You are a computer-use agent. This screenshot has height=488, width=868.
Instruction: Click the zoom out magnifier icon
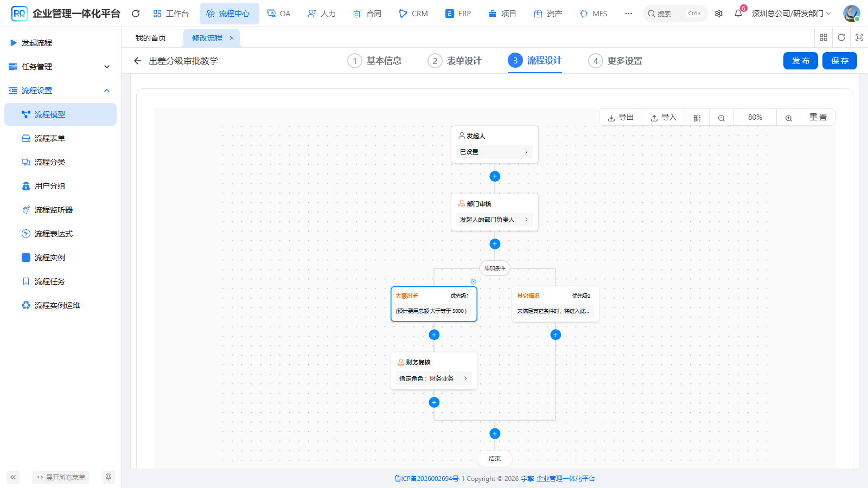pyautogui.click(x=722, y=118)
